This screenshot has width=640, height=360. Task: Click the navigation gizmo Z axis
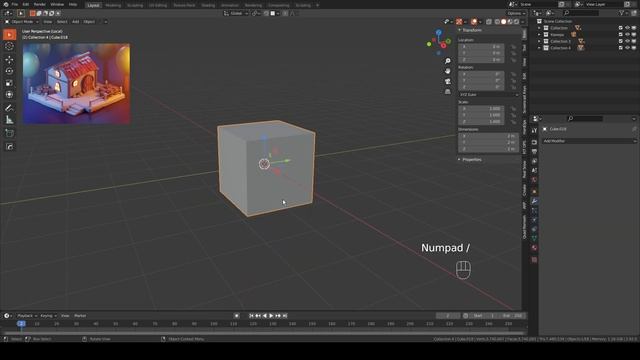pos(439,32)
